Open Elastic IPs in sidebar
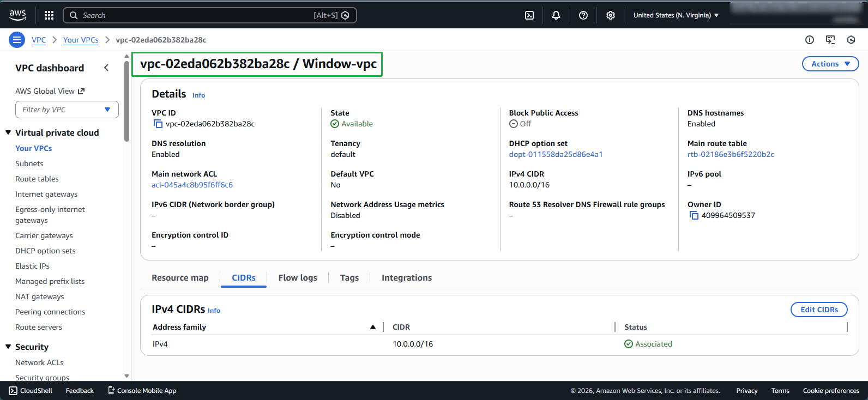The height and width of the screenshot is (400, 868). [32, 266]
